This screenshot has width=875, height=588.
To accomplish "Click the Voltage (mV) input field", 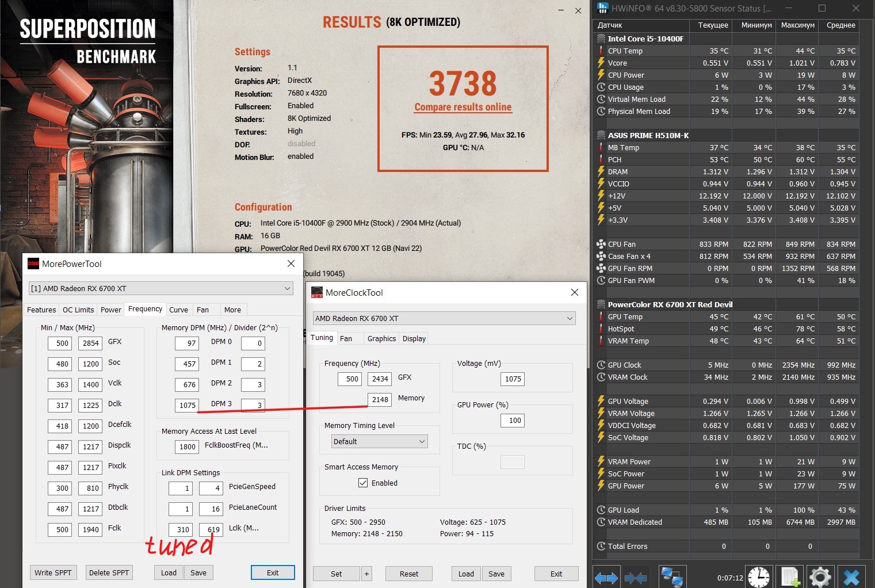I will click(513, 379).
